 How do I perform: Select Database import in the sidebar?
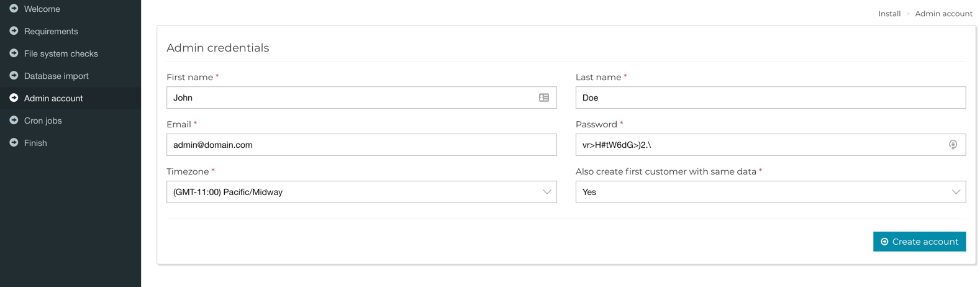(57, 76)
